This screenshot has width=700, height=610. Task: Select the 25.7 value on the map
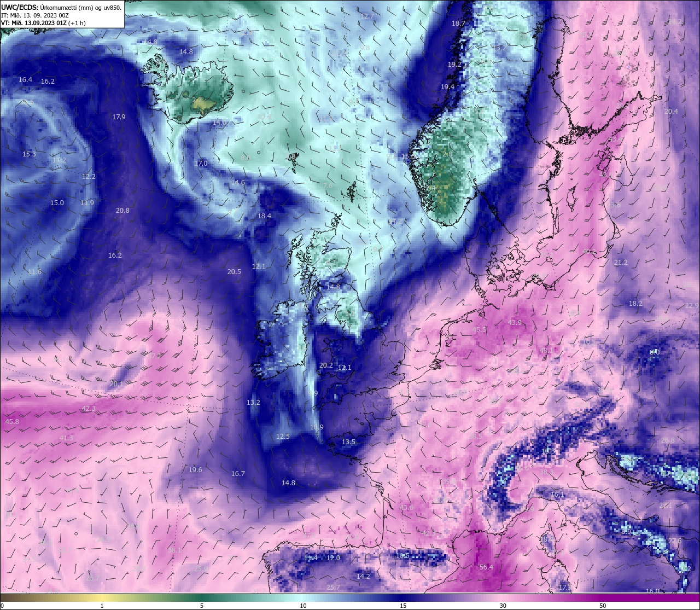click(x=333, y=587)
